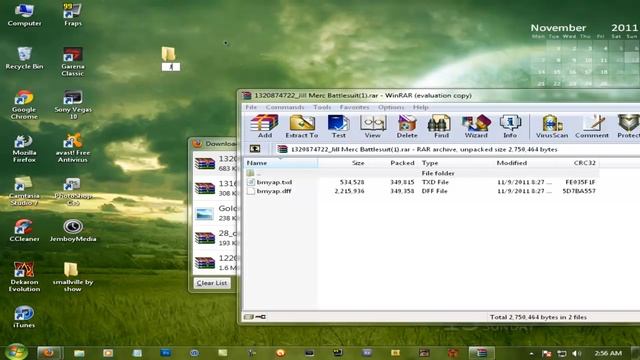Launch the PhotoShop CS5 shortcut
The width and height of the screenshot is (640, 360).
coord(73,191)
